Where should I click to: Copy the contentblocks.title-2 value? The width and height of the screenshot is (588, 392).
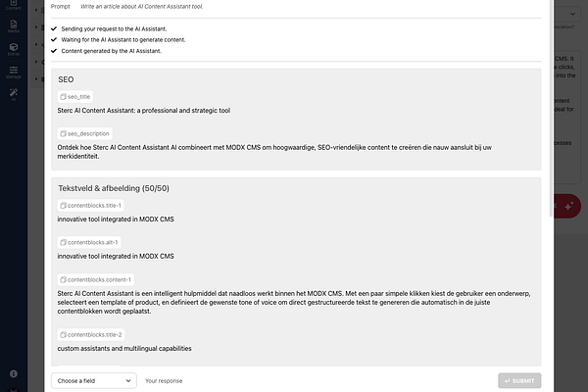point(91,334)
